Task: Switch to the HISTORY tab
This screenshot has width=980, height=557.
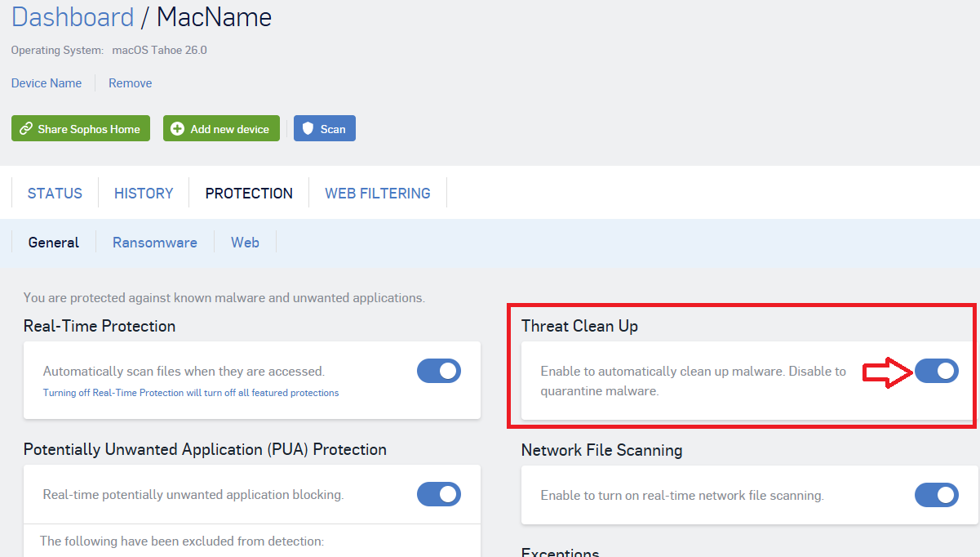Action: coord(144,194)
